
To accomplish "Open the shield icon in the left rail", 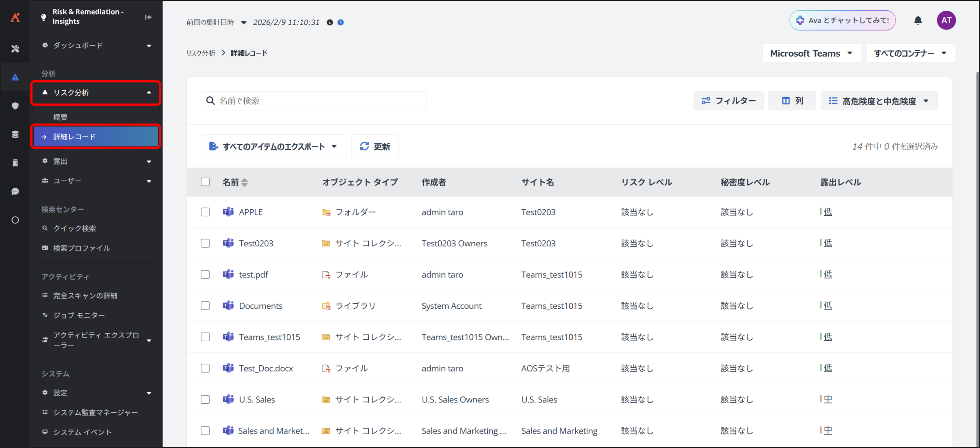I will (15, 106).
